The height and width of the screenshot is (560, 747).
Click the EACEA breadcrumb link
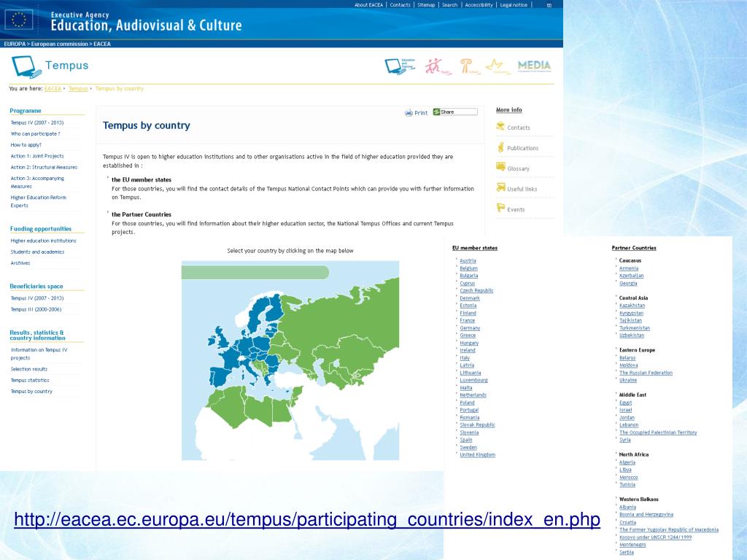pyautogui.click(x=53, y=88)
